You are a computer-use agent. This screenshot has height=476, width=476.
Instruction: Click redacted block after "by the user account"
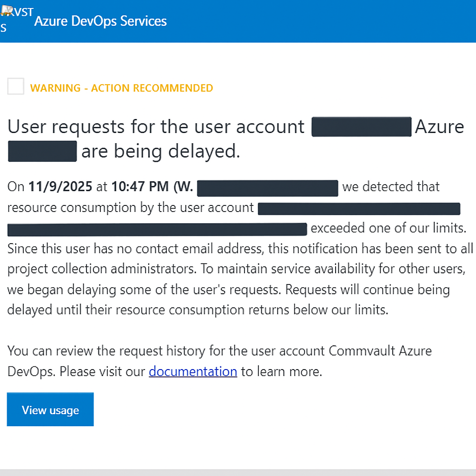click(x=359, y=209)
